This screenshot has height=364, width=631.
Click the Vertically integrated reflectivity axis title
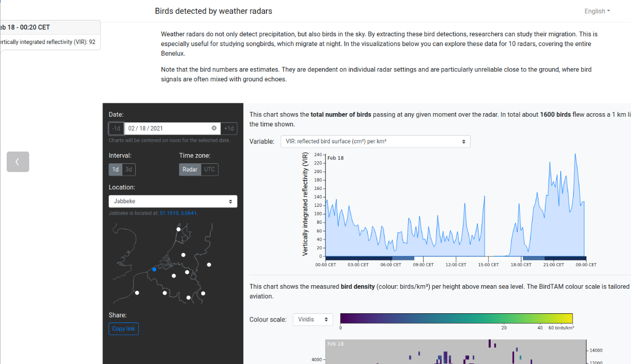pyautogui.click(x=305, y=204)
